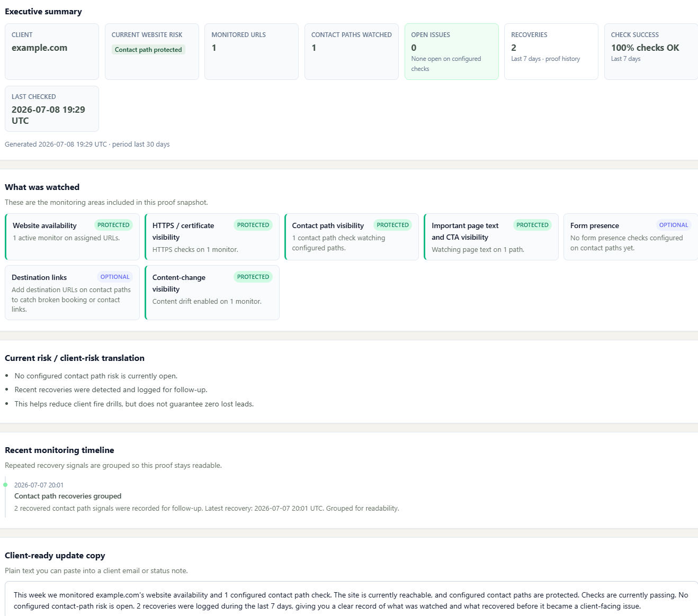Click the 'Generated 2026-07-08 19:29 UTC' line
Viewport: 698px width, 616px height.
point(87,144)
